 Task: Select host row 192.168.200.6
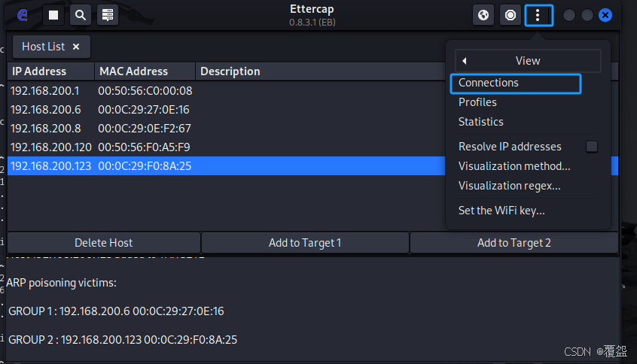(227, 110)
